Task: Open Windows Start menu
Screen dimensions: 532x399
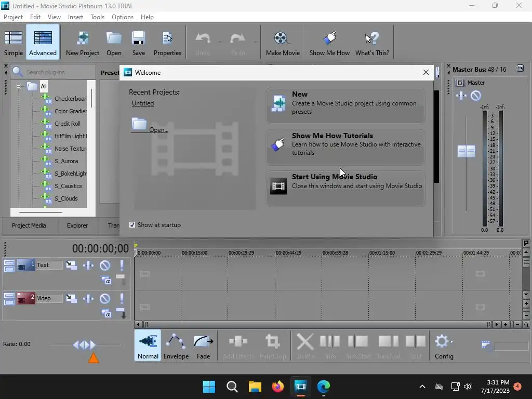Action: [209, 387]
